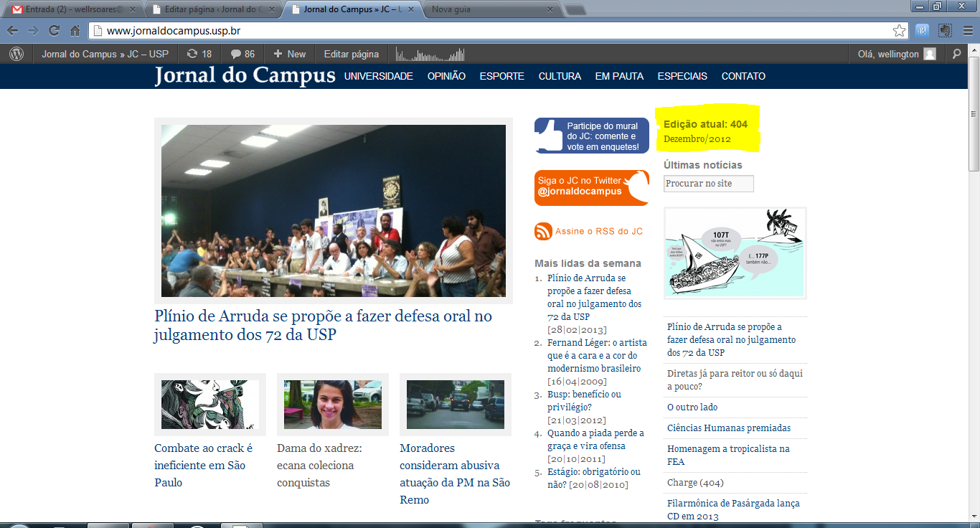Open the EM PAUTA section
The image size is (980, 528).
(619, 76)
